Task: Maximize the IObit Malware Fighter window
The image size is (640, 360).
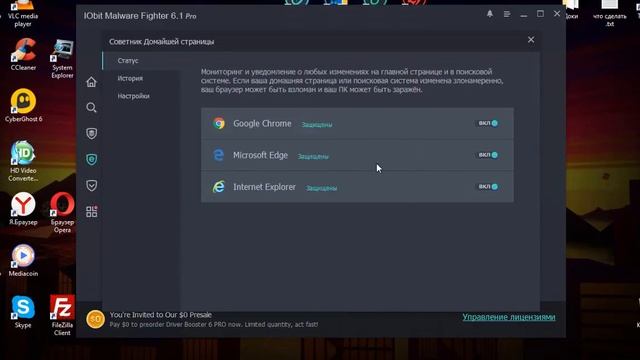Action: (540, 14)
